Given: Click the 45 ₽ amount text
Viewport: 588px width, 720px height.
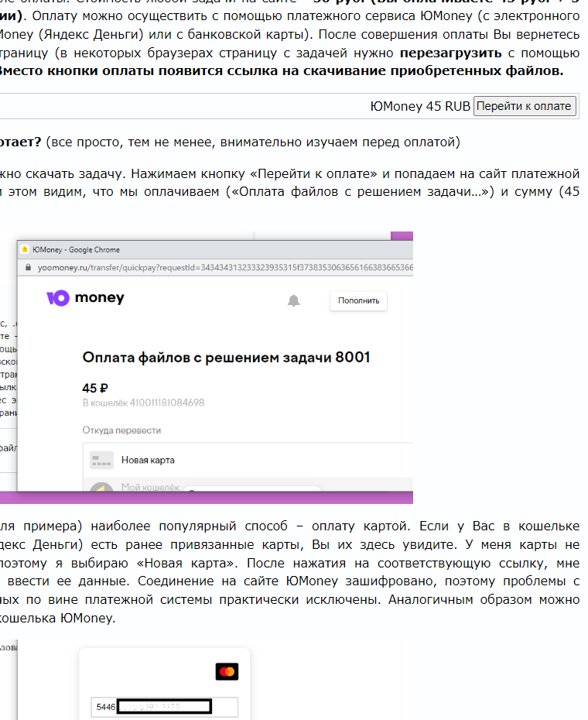Looking at the screenshot, I should coord(95,388).
